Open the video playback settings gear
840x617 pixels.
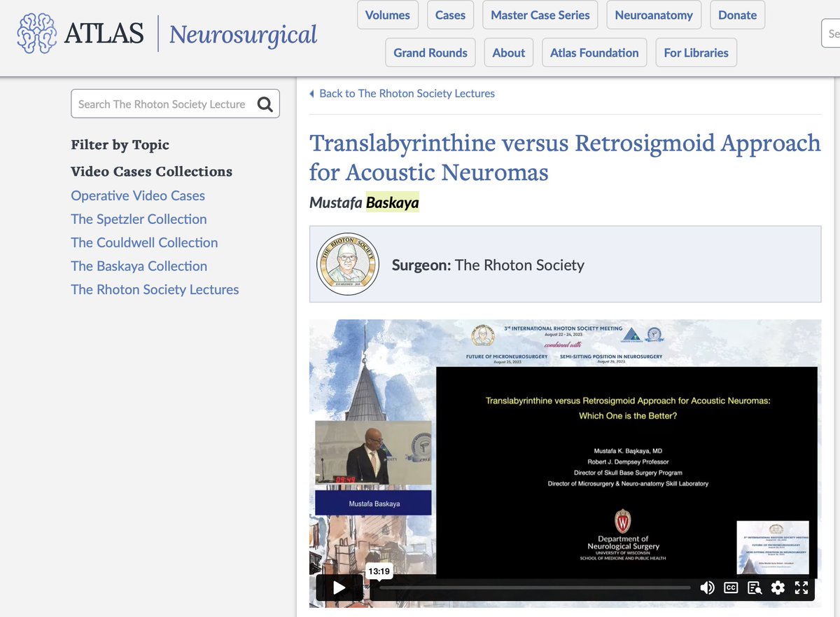(778, 588)
